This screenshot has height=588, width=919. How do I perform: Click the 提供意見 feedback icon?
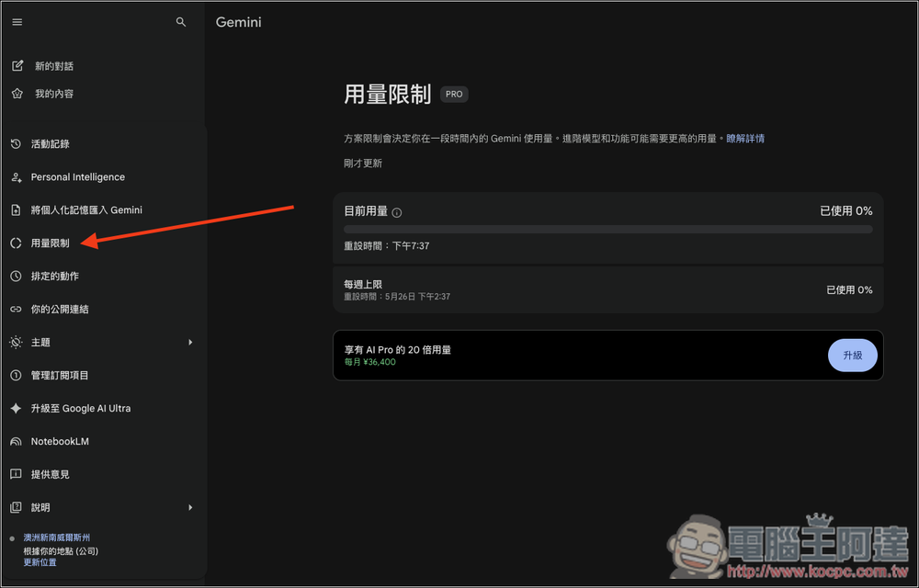(x=16, y=474)
